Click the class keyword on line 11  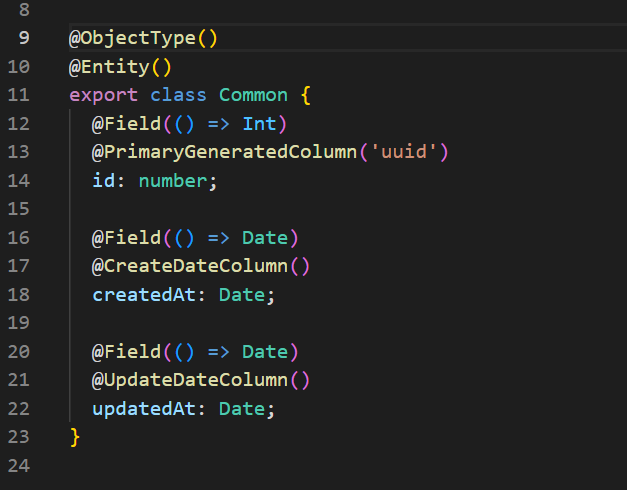178,95
